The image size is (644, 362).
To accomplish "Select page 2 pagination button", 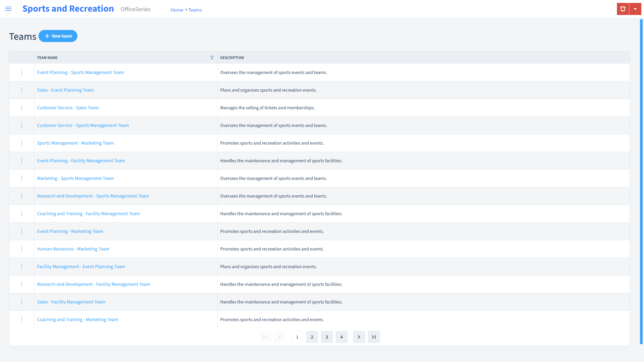I will click(312, 337).
